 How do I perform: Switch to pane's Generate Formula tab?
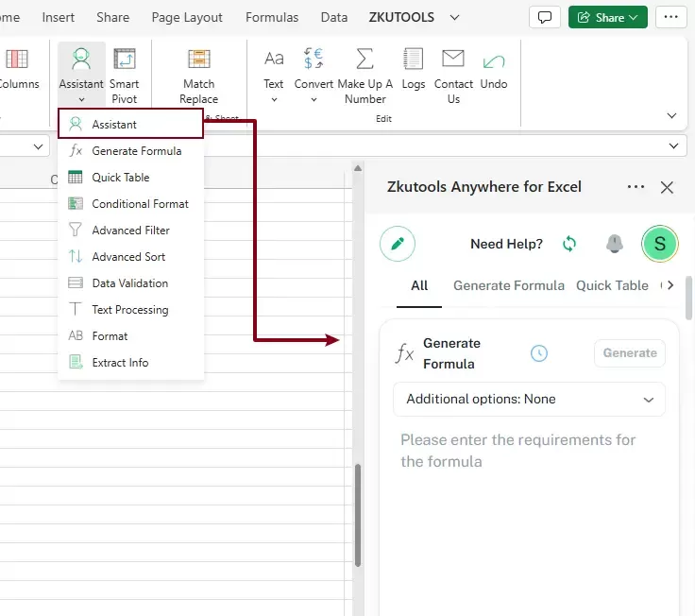(508, 285)
